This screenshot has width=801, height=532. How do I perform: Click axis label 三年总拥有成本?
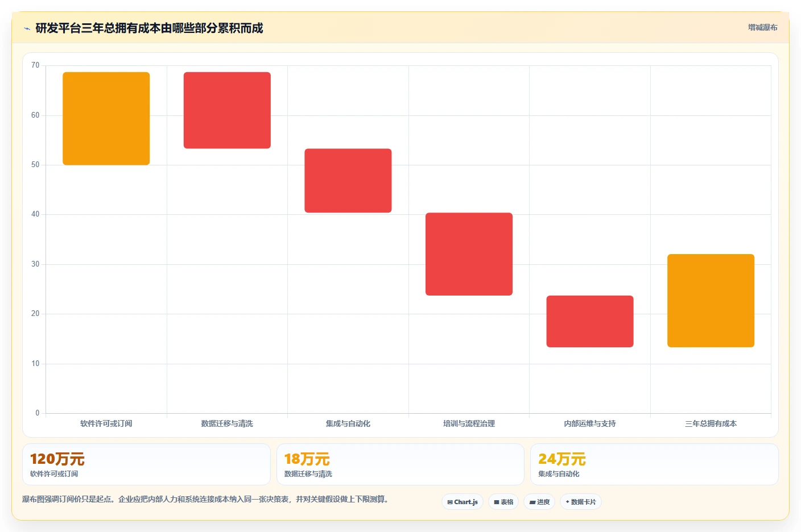711,423
